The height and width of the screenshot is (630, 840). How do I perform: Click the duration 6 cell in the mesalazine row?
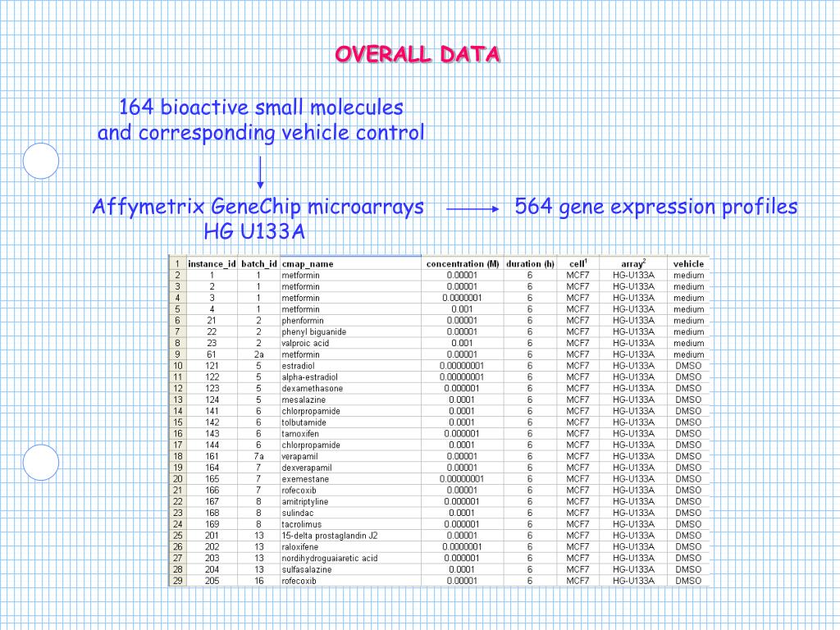(x=530, y=399)
